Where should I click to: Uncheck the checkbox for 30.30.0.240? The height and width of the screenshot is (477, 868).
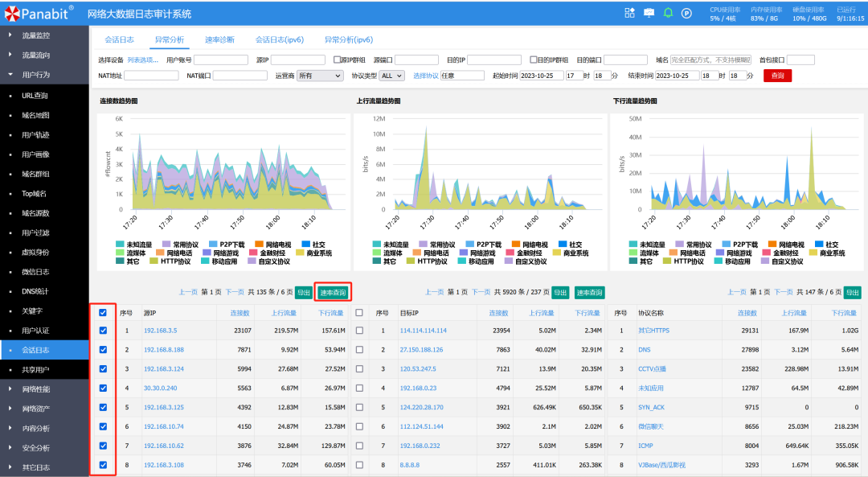[103, 388]
